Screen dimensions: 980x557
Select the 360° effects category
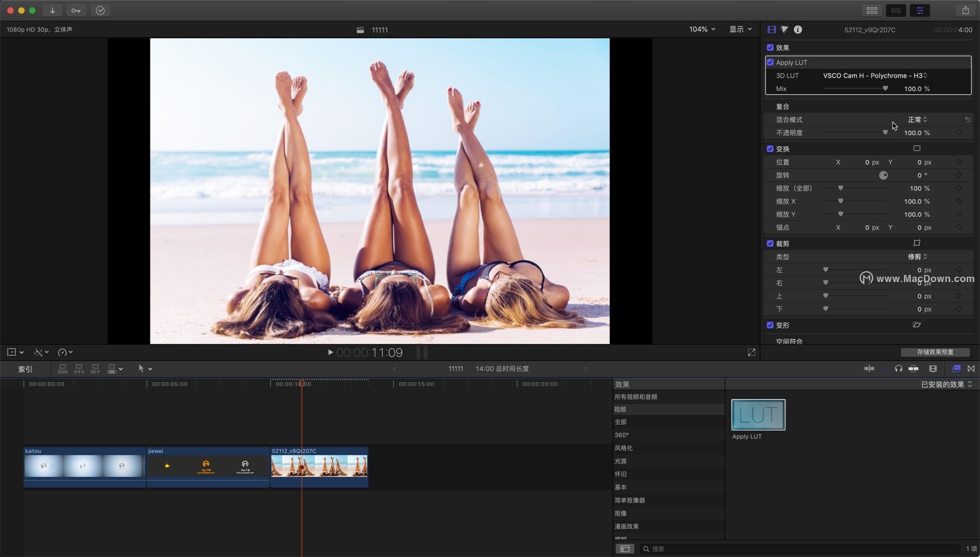[x=668, y=435]
